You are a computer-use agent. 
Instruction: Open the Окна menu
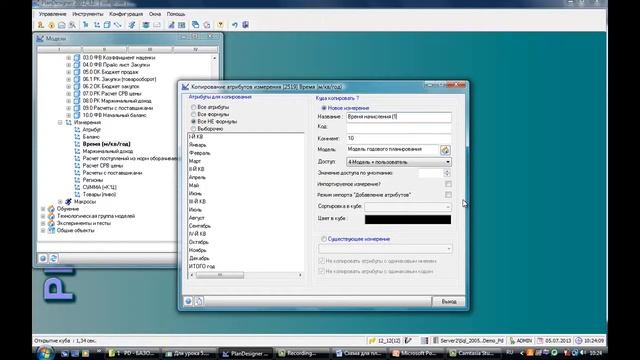[155, 14]
